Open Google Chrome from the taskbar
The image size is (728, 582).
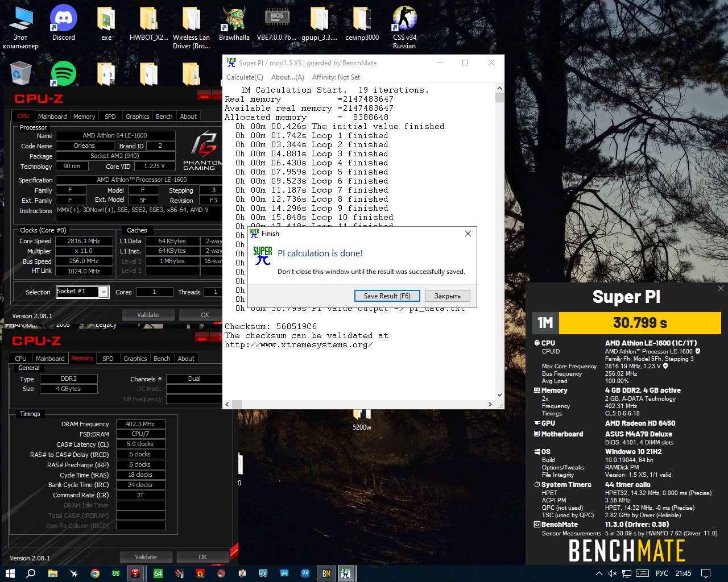(x=94, y=573)
